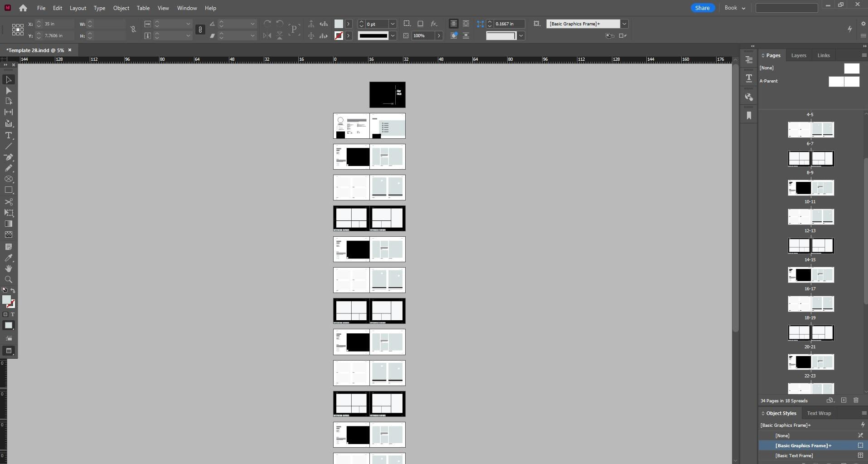Expand the object style dropdown in control bar
This screenshot has width=868, height=464.
coord(624,24)
